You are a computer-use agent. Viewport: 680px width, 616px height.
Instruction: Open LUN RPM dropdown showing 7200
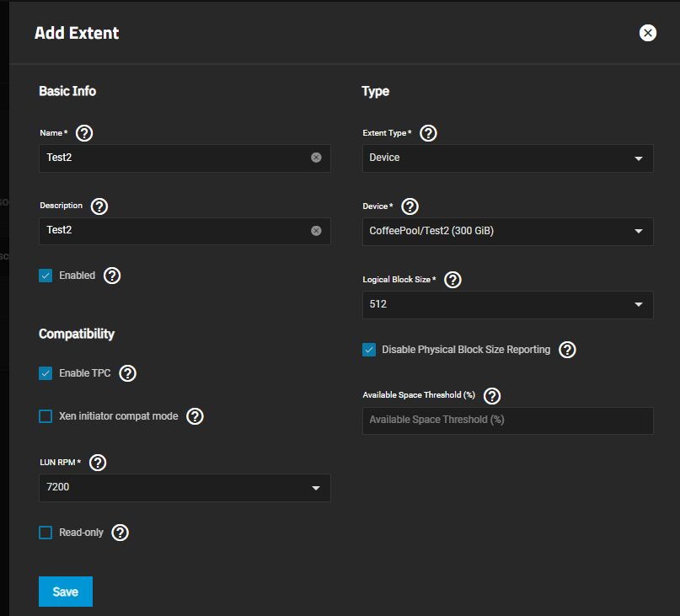[x=185, y=488]
